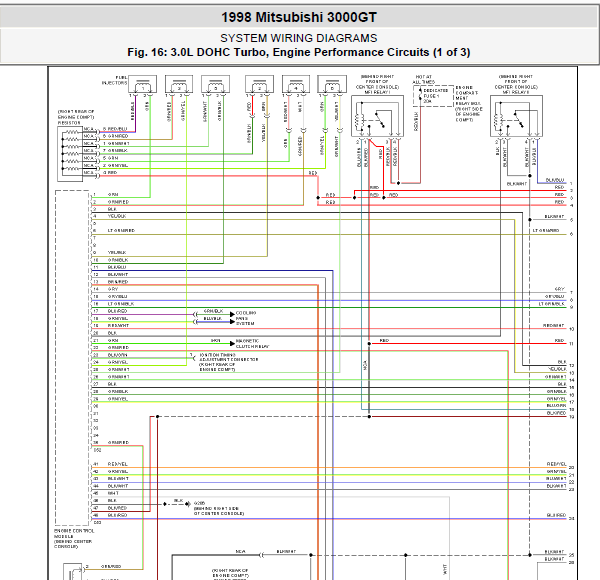Click the 'FUEL INJECTORS' label
This screenshot has width=600, height=580.
click(x=115, y=80)
